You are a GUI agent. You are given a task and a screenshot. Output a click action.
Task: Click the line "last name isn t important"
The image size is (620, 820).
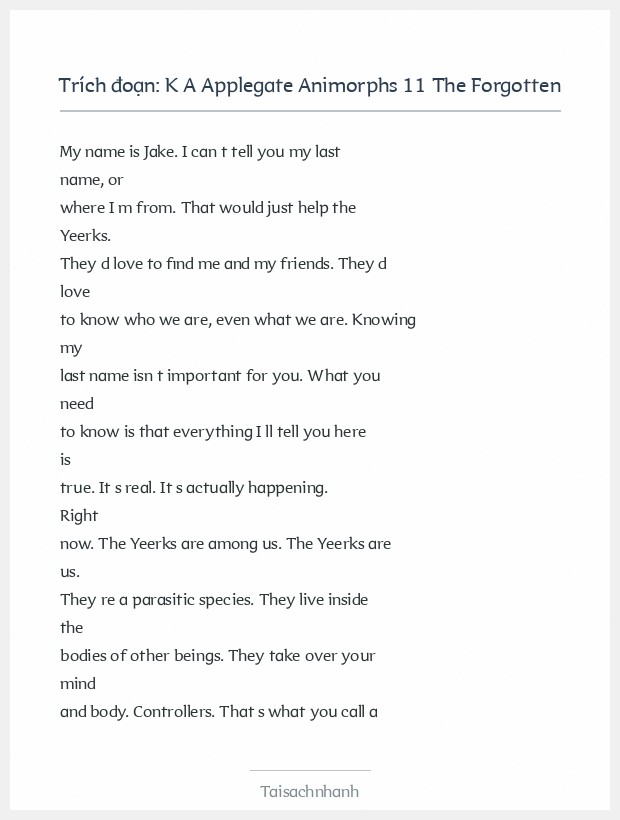click(x=220, y=376)
